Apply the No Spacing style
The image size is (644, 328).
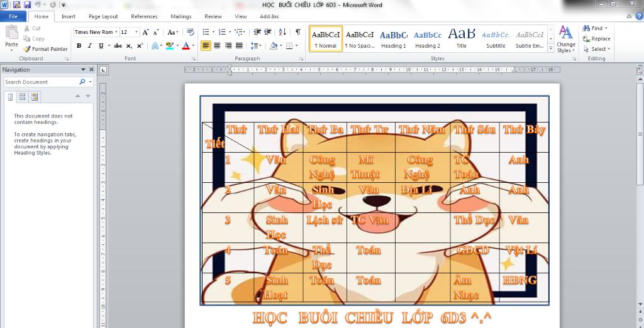(359, 38)
